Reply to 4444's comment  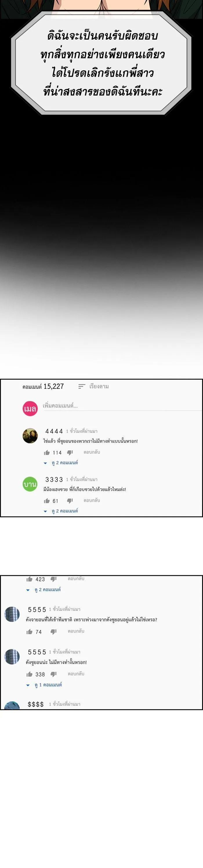pyautogui.click(x=92, y=452)
